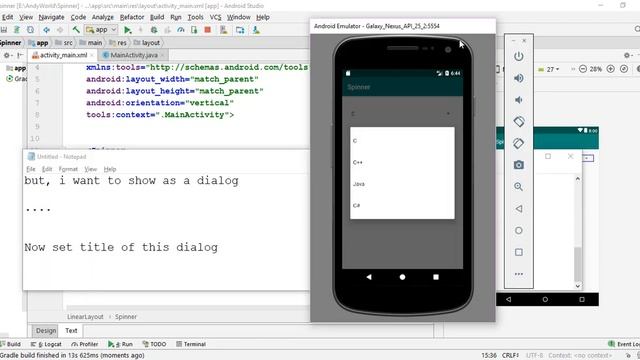Screen dimensions: 640x360
Task: Click the emulator sidebar Back triangle
Action: tap(519, 209)
